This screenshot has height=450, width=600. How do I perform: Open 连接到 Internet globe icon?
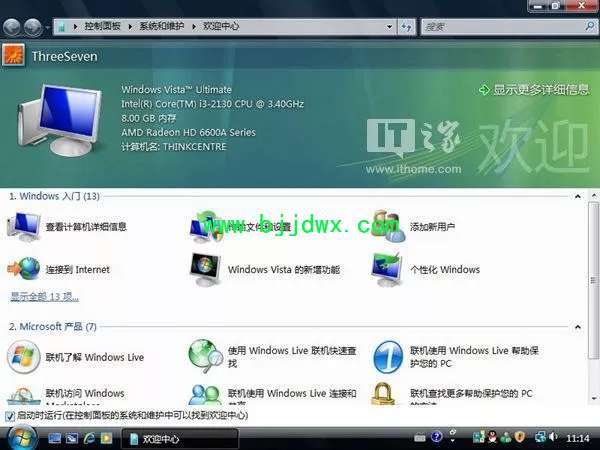click(x=24, y=269)
